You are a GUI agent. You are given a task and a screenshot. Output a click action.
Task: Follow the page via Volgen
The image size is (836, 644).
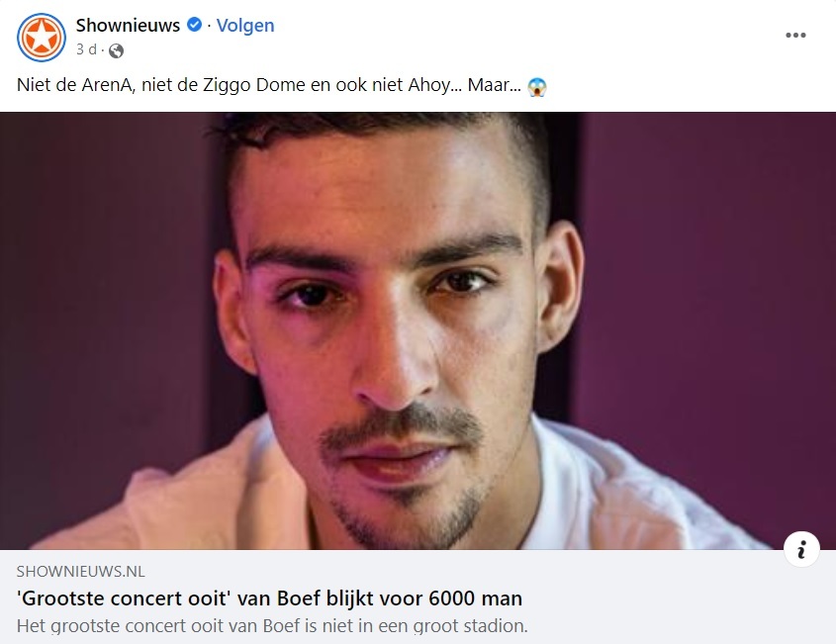245,25
